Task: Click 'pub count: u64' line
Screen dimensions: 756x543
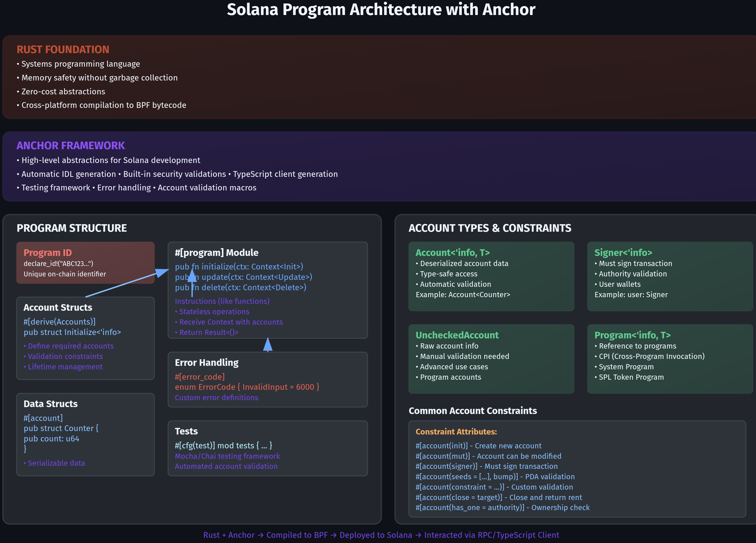Action: coord(51,439)
